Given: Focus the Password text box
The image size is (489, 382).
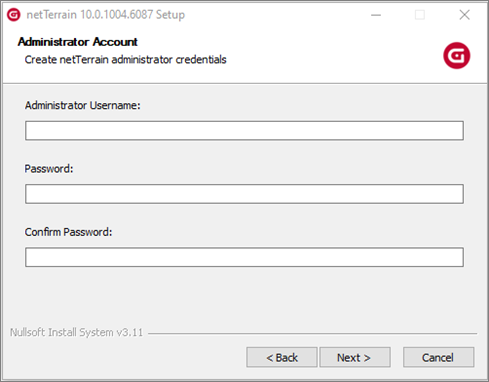Looking at the screenshot, I should click(244, 194).
